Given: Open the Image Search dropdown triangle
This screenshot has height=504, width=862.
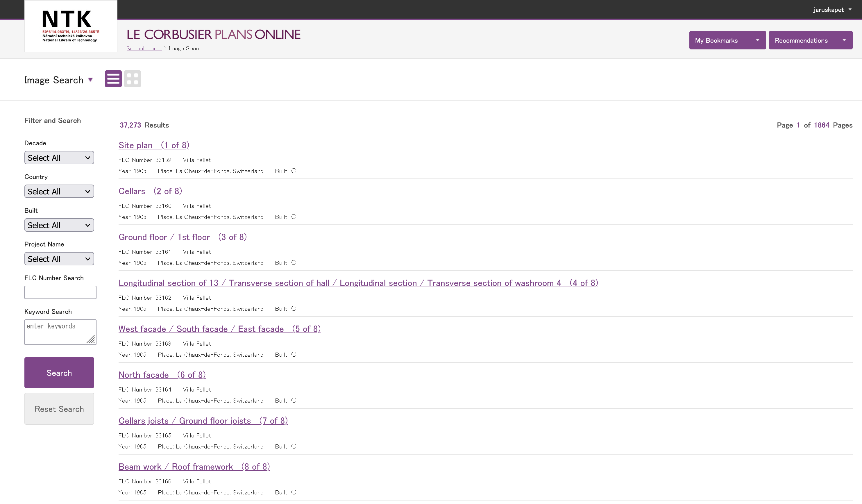Looking at the screenshot, I should 90,80.
